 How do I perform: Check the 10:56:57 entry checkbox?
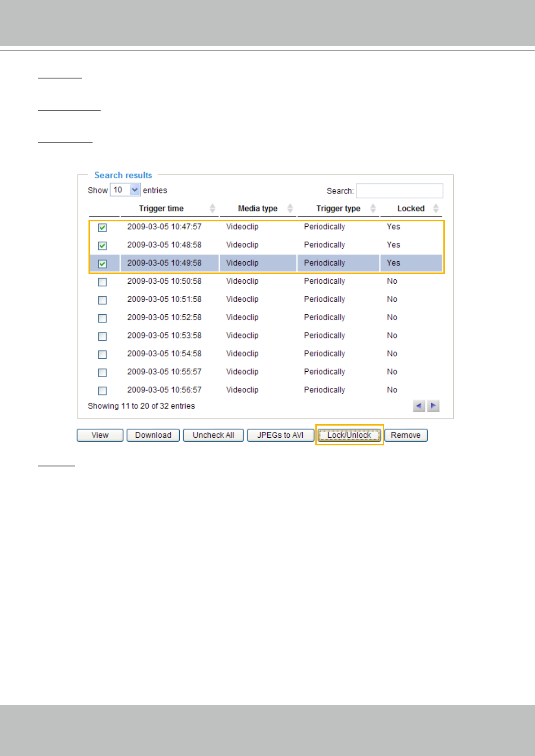[x=102, y=391]
